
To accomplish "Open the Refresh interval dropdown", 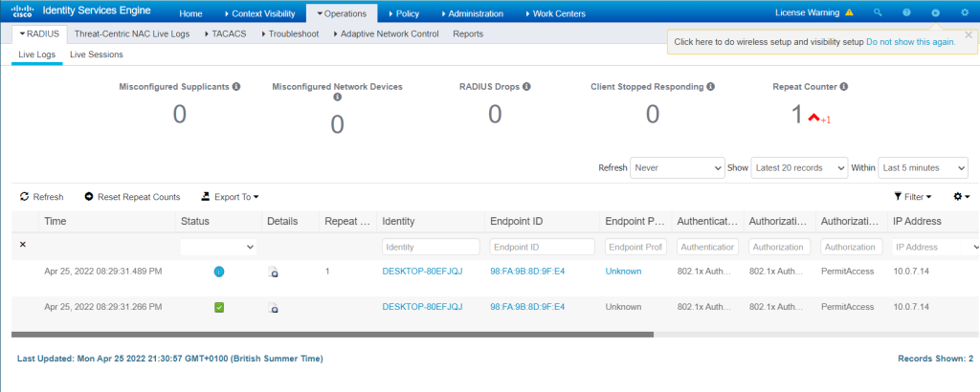I will pos(678,168).
